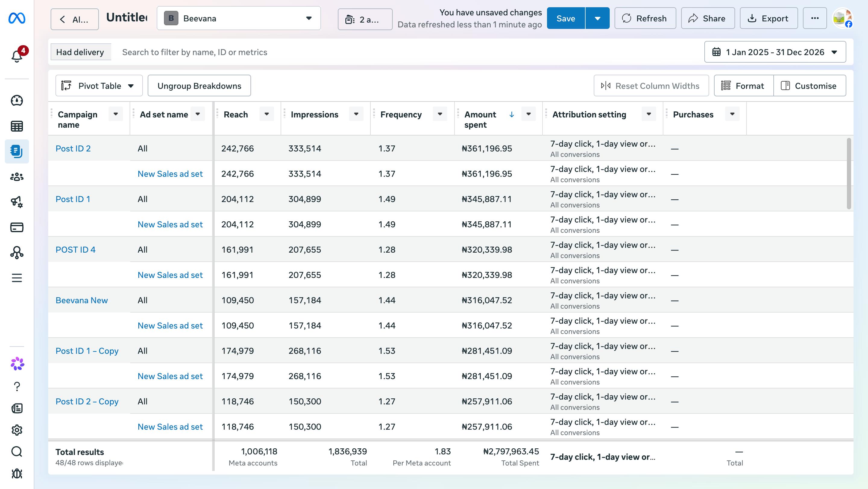Export the report
The height and width of the screenshot is (489, 868).
click(x=769, y=18)
